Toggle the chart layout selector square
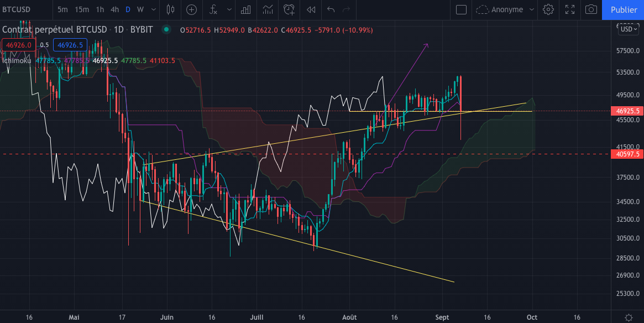The width and height of the screenshot is (644, 323). point(460,10)
